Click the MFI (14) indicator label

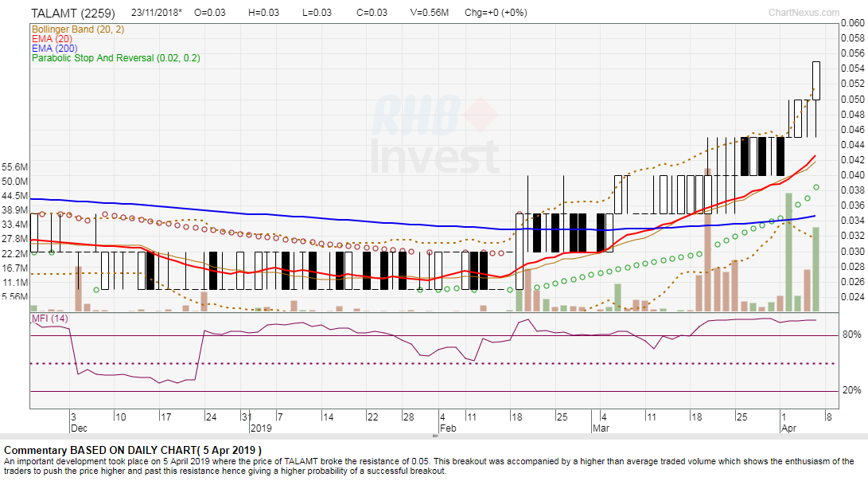(50, 319)
